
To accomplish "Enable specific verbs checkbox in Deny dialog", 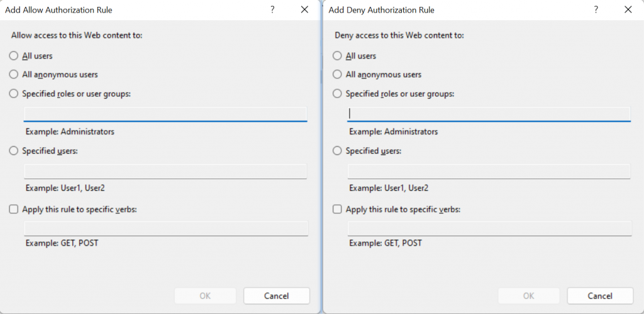I will (x=338, y=209).
